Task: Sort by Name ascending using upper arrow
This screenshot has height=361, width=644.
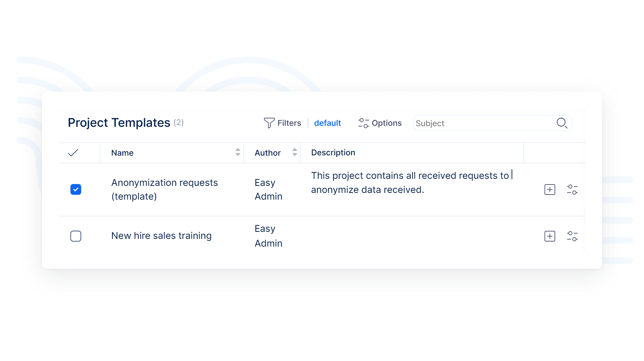Action: 238,150
